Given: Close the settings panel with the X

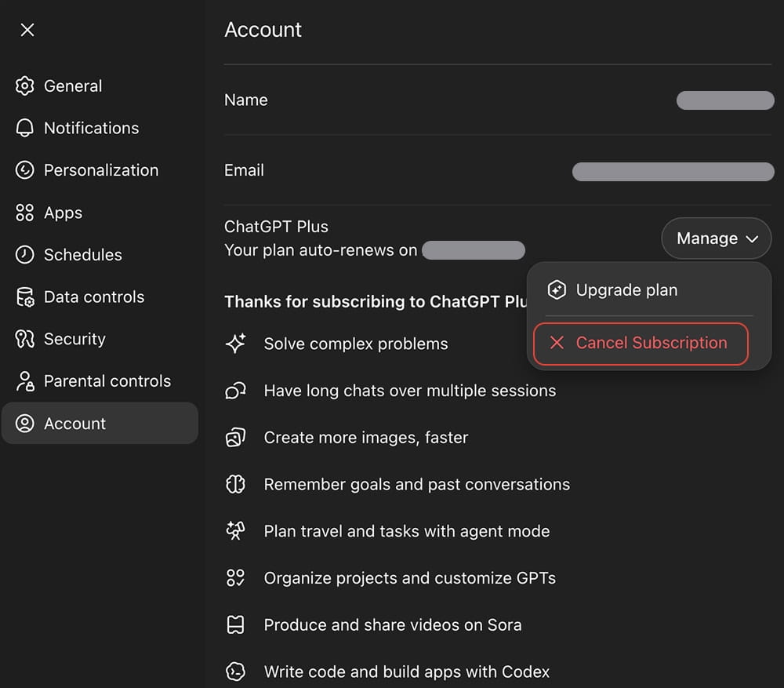Looking at the screenshot, I should pos(27,30).
